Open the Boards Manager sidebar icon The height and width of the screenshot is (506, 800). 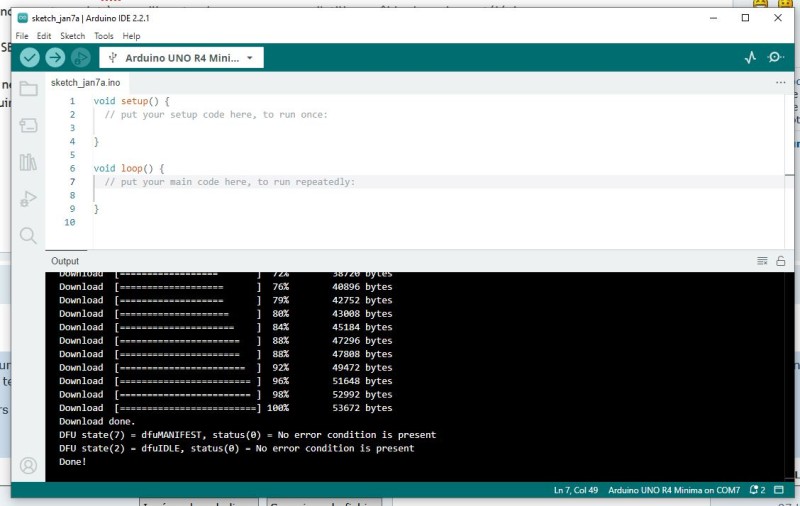coord(28,125)
